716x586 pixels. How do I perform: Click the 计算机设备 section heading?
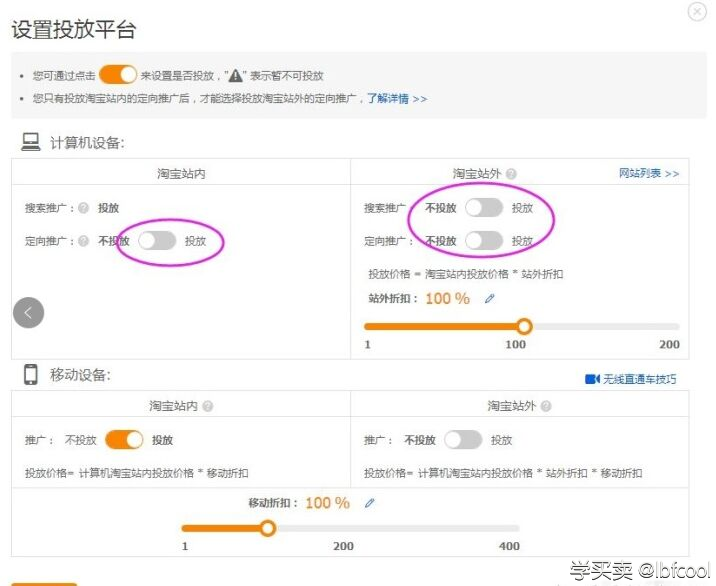pyautogui.click(x=87, y=143)
